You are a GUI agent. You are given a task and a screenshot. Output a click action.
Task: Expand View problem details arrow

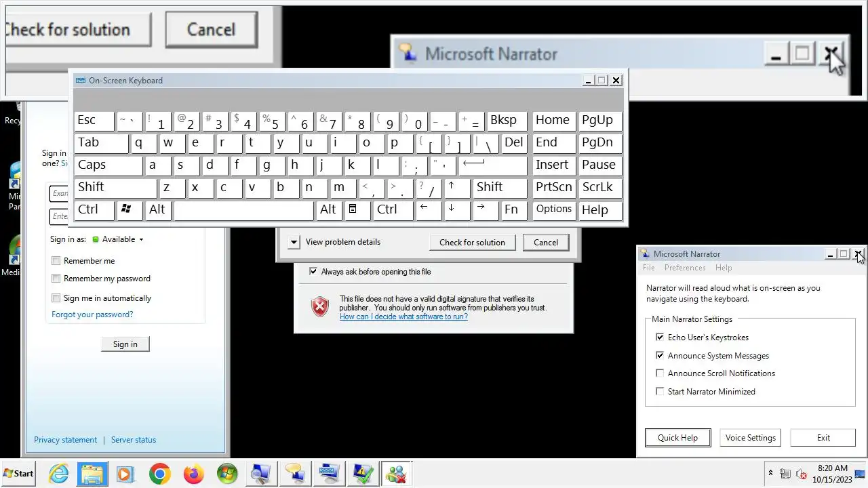pos(294,242)
